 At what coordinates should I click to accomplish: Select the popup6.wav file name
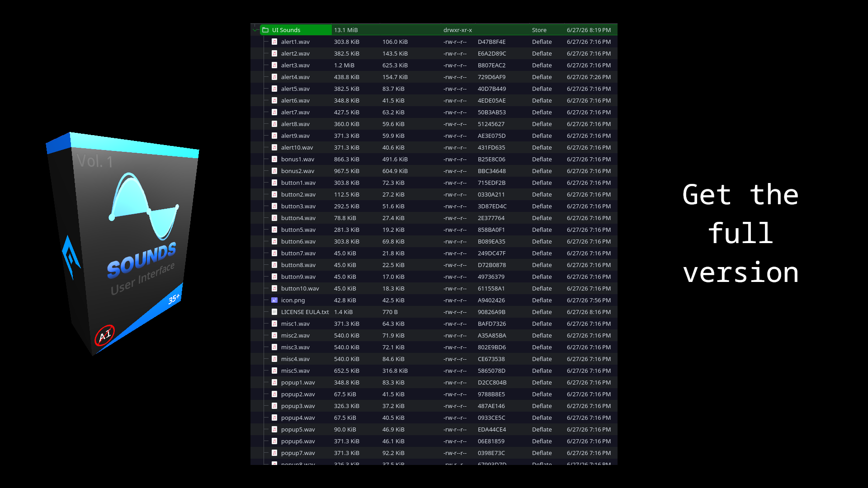point(298,441)
